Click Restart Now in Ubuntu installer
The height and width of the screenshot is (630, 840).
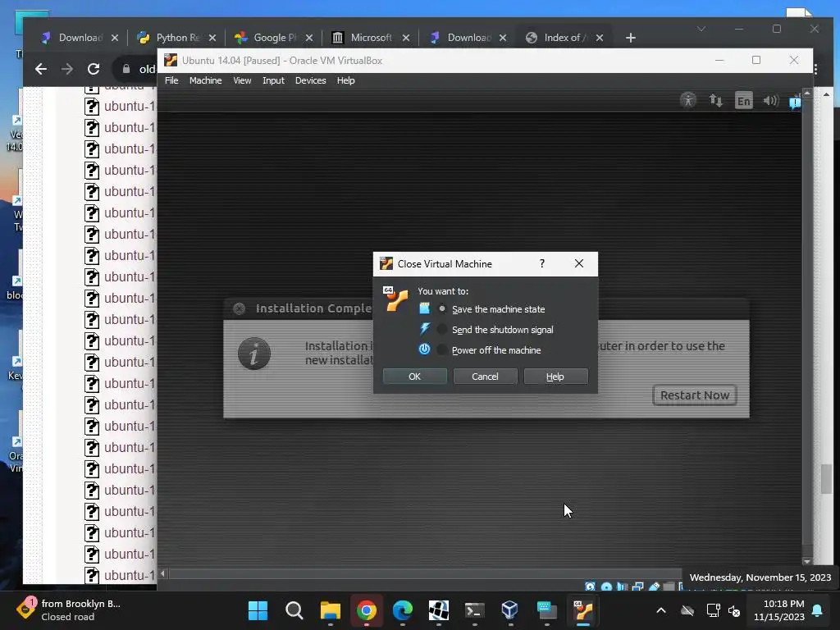coord(695,395)
